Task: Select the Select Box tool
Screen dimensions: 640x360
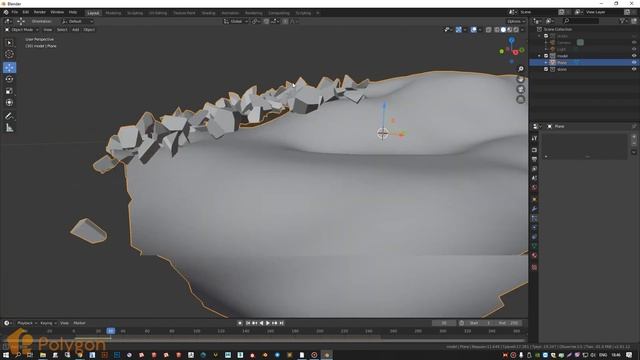Action: tap(9, 42)
